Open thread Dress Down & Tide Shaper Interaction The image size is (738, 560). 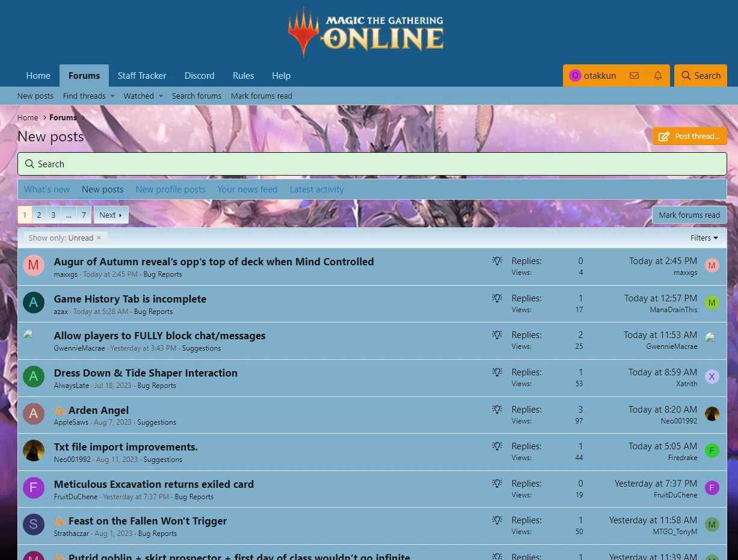click(146, 373)
